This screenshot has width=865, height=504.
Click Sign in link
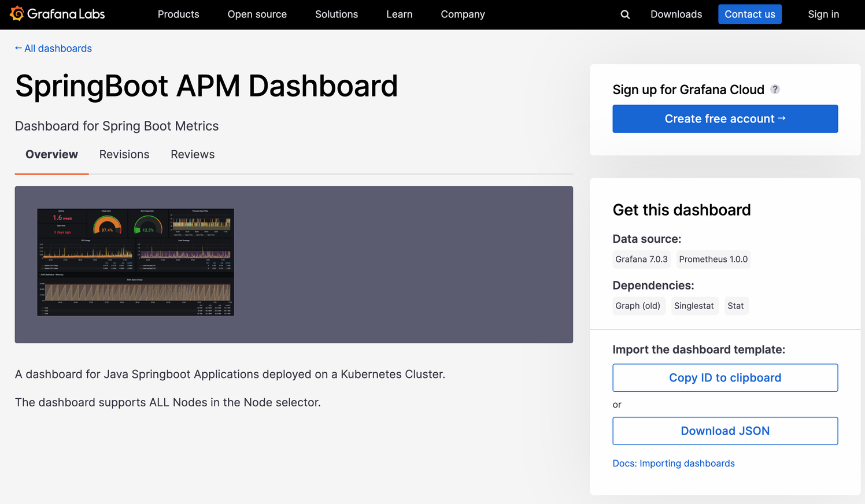(823, 14)
